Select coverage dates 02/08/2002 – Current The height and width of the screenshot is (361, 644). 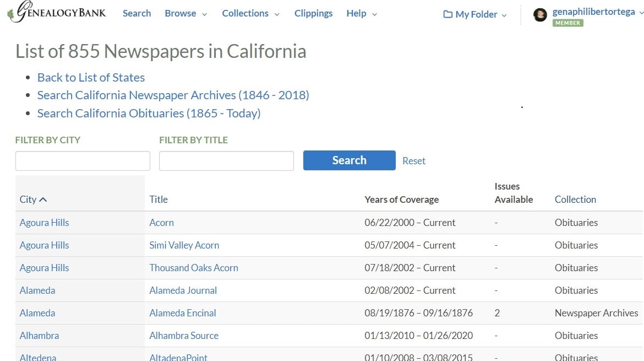[410, 290]
